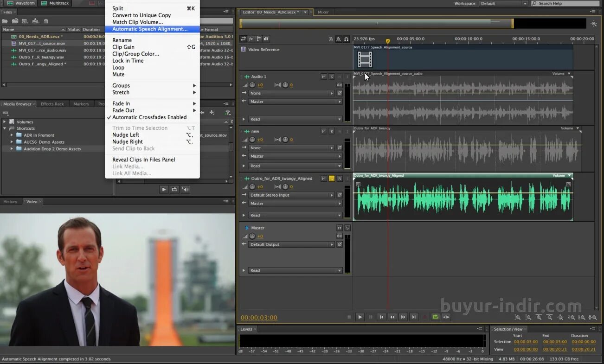This screenshot has width=604, height=364.
Task: Move playhead to next marker button
Action: pyautogui.click(x=414, y=317)
